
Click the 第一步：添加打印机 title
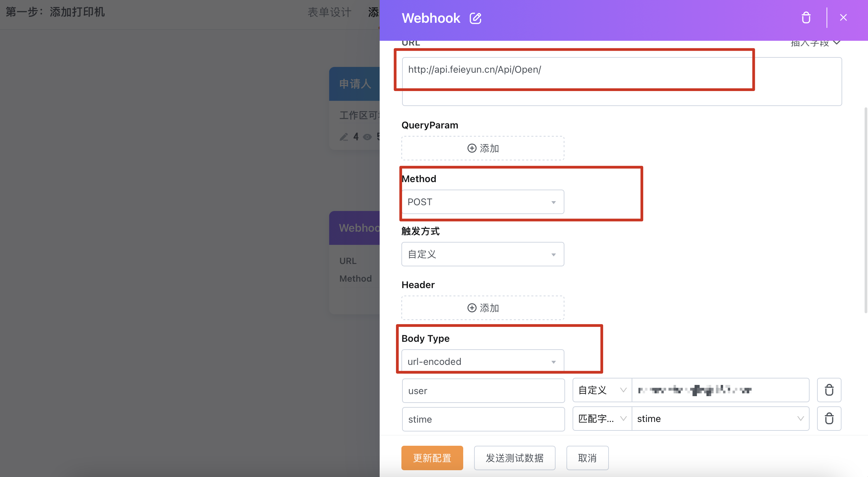tap(55, 12)
